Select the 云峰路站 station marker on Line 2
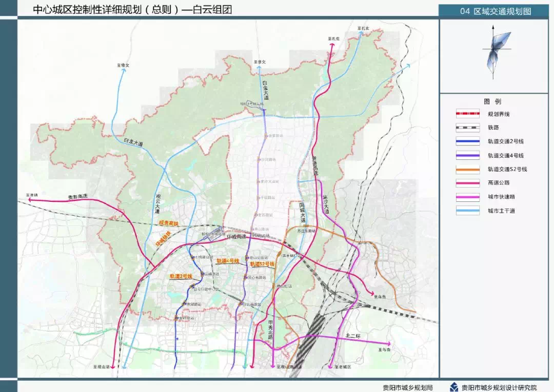The image size is (554, 392). click(x=202, y=274)
